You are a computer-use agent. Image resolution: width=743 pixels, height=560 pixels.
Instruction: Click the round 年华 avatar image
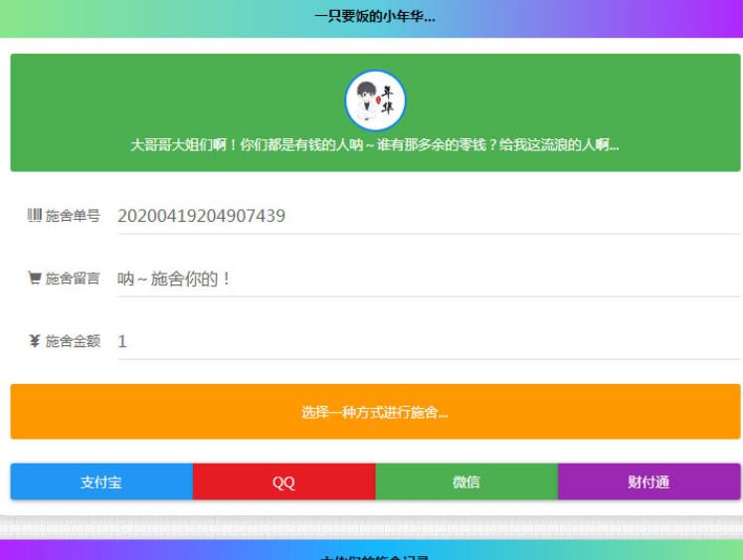[375, 100]
